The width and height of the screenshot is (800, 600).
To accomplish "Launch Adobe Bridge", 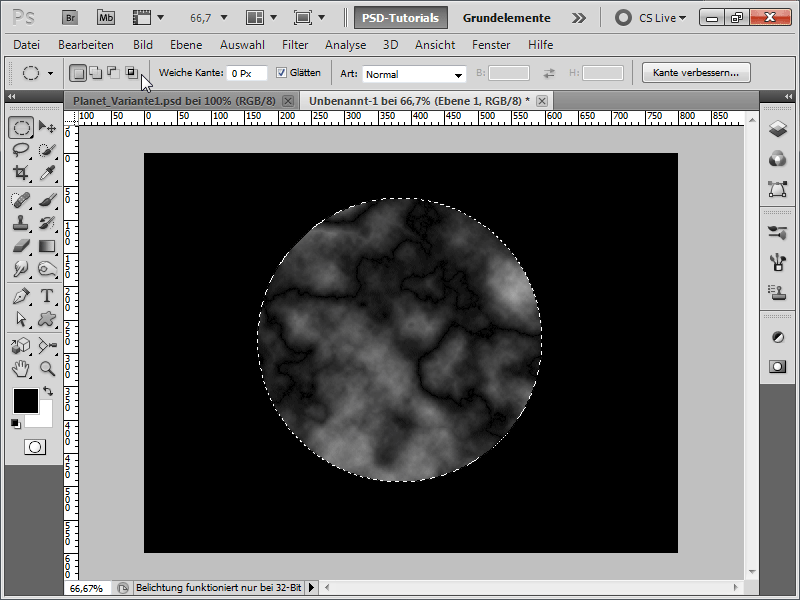I will [70, 18].
